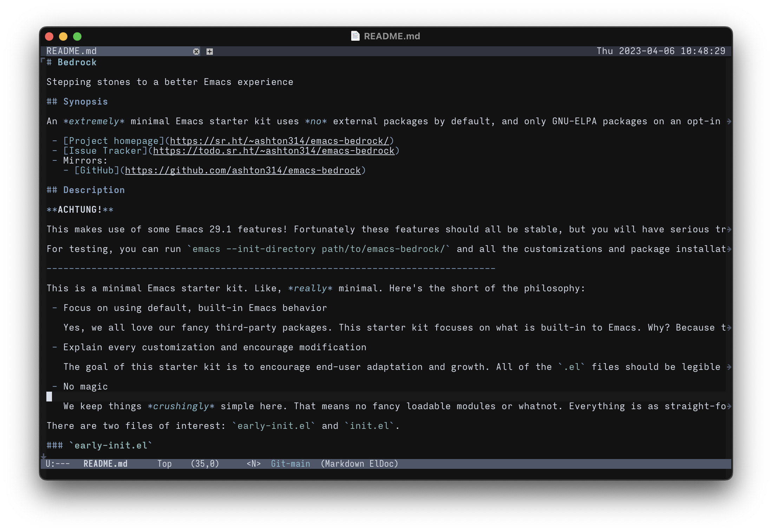This screenshot has width=772, height=532.
Task: Click the [GitHub] link label
Action: tap(97, 171)
